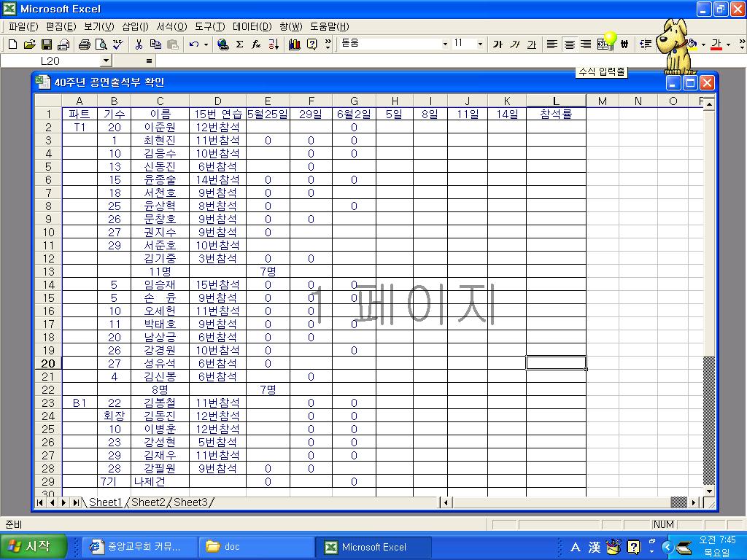Switch to the doc taskbar button
Viewport: 747px width, 560px height.
(255, 547)
